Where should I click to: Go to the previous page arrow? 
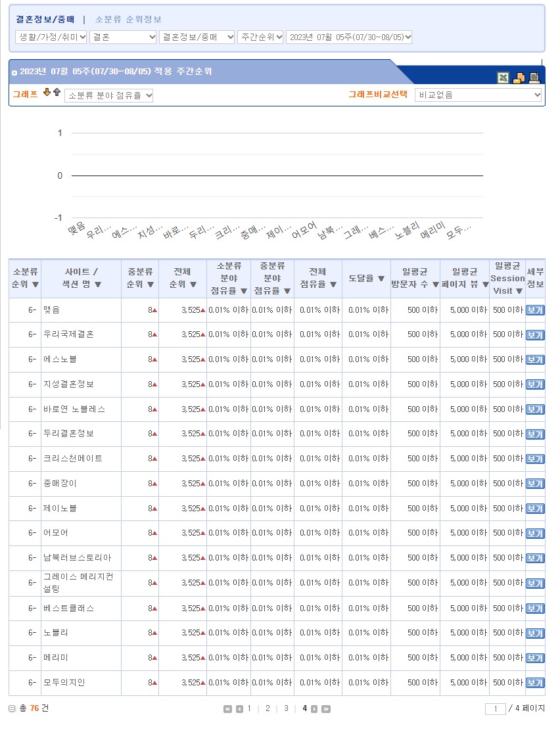(x=239, y=709)
